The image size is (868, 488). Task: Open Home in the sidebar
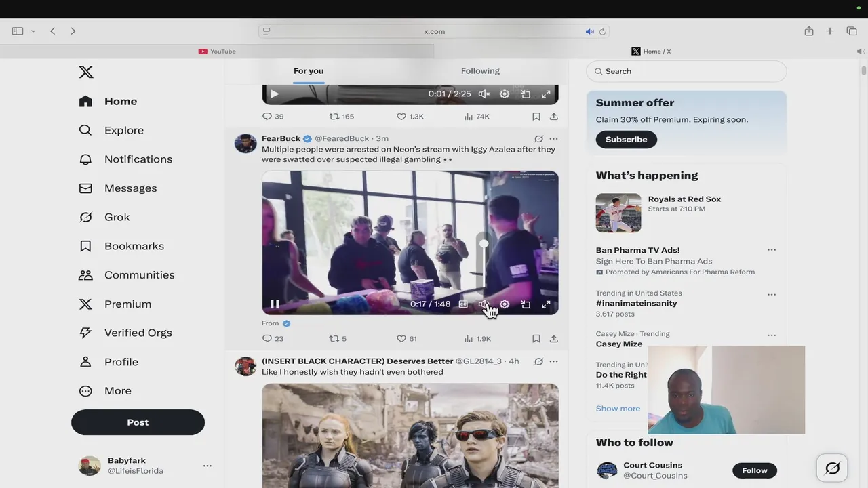point(108,101)
